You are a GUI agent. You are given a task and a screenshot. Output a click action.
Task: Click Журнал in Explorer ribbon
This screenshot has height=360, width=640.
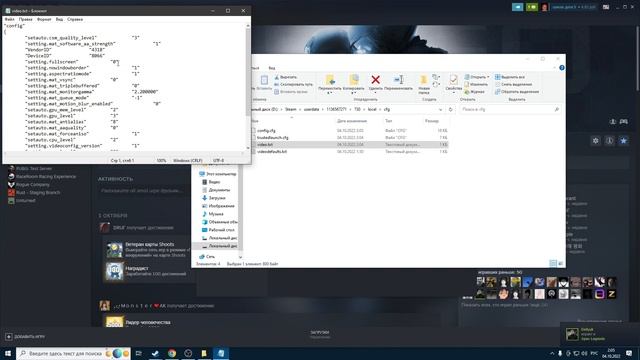tap(475, 91)
